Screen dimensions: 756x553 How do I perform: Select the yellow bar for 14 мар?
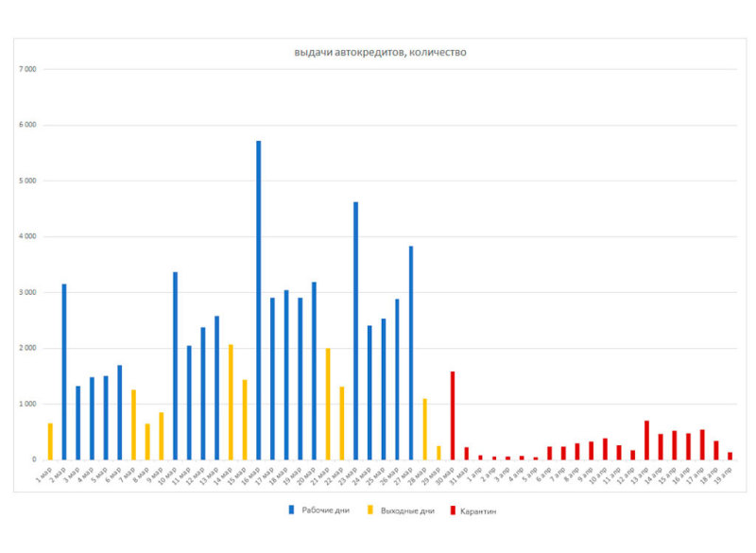click(x=231, y=402)
